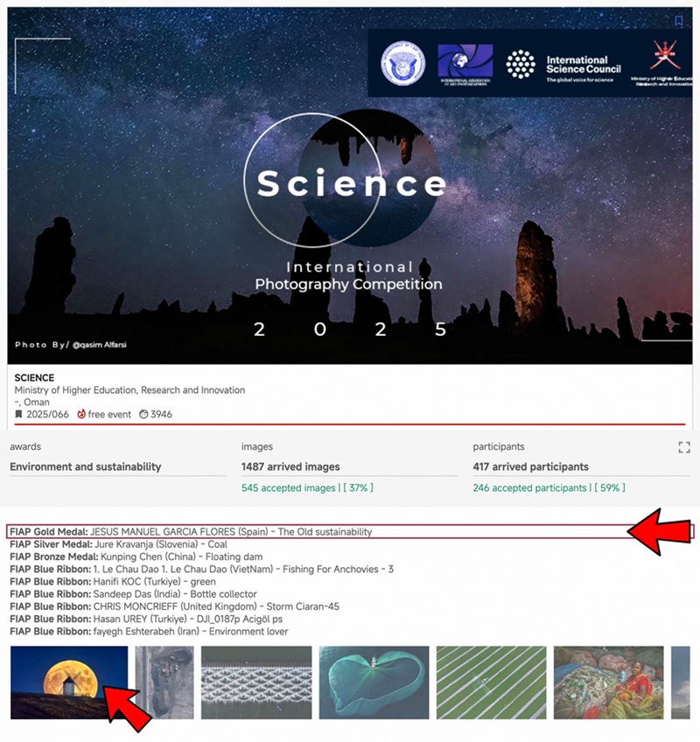Click the bookmark icon beside 2025/066
Image resolution: width=700 pixels, height=742 pixels.
click(x=19, y=414)
